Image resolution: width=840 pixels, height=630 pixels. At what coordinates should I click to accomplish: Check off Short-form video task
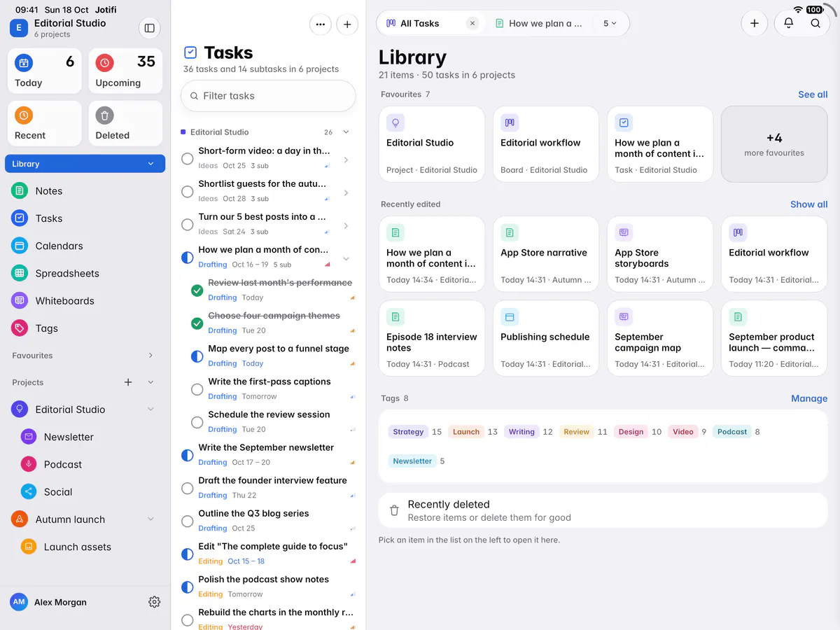[188, 159]
